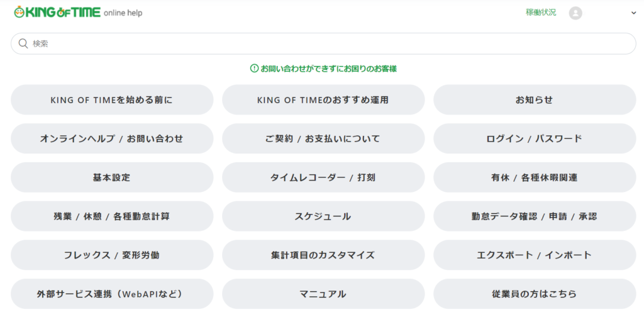Go to 従業員の方はこちら category
This screenshot has width=644, height=324.
coord(535,294)
